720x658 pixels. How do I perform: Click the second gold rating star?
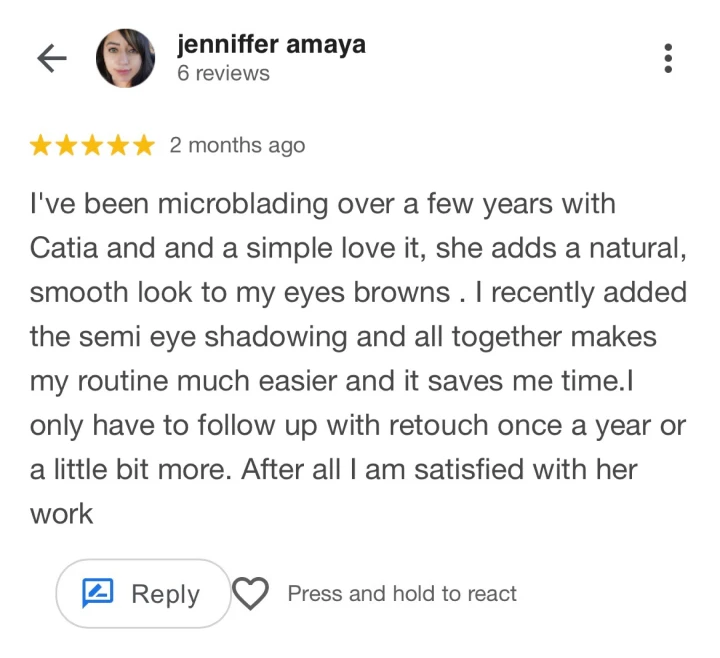point(67,146)
